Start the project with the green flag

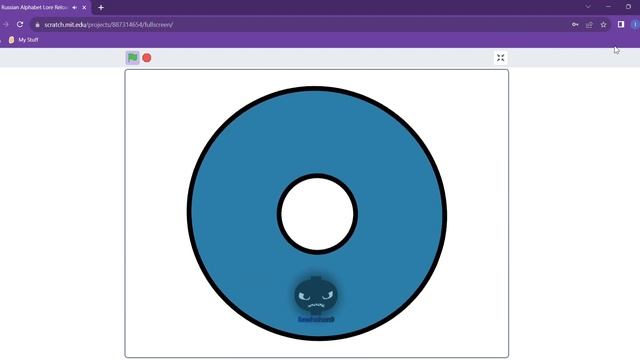pos(133,58)
